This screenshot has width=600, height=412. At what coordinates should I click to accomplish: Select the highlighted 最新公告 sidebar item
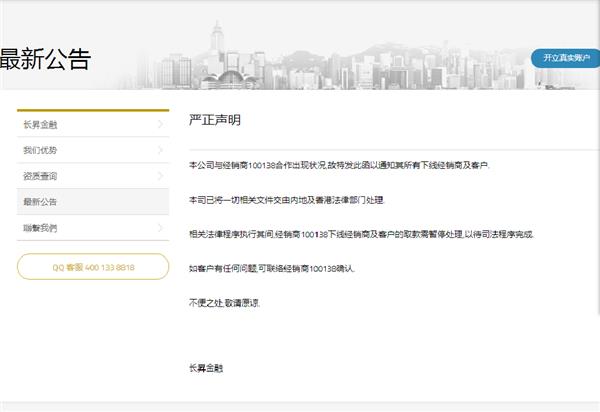(42, 202)
